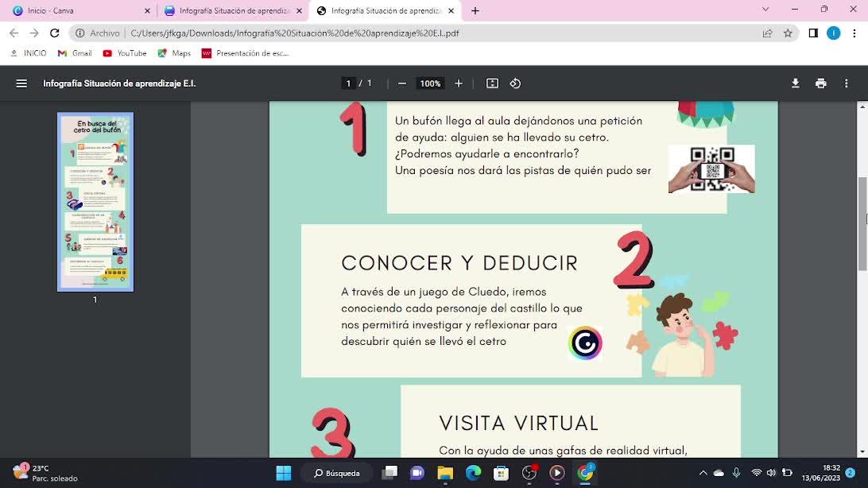Click the address bar URL
868x488 pixels.
pos(294,33)
